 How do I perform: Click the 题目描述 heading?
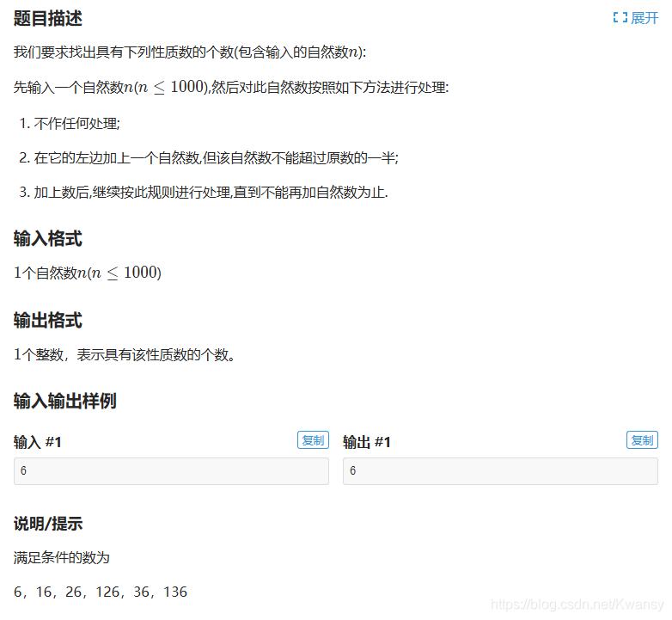[48, 18]
